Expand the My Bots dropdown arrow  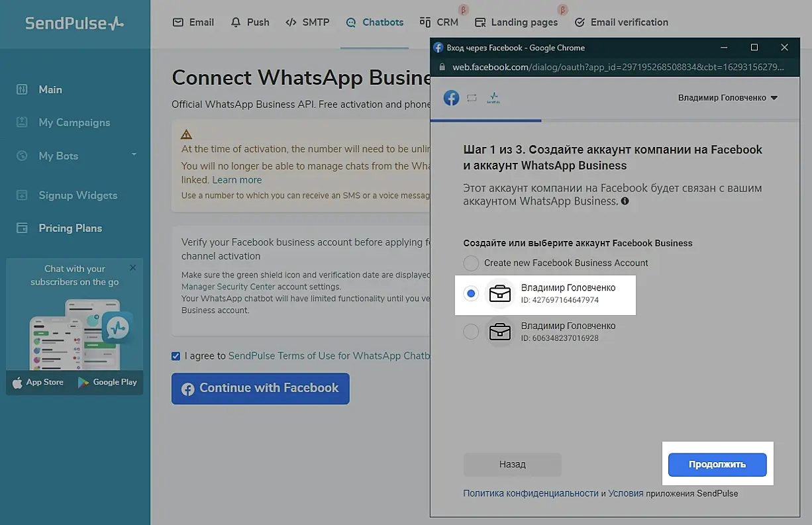(134, 155)
